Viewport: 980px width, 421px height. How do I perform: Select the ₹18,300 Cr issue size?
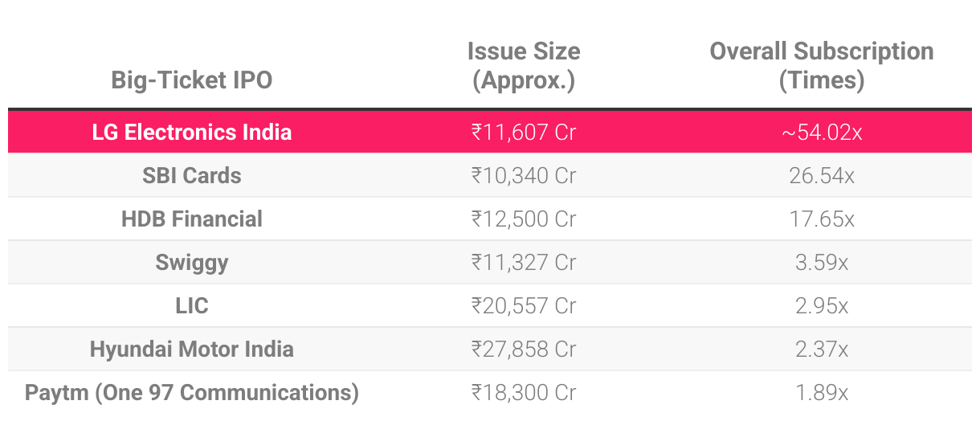(524, 393)
